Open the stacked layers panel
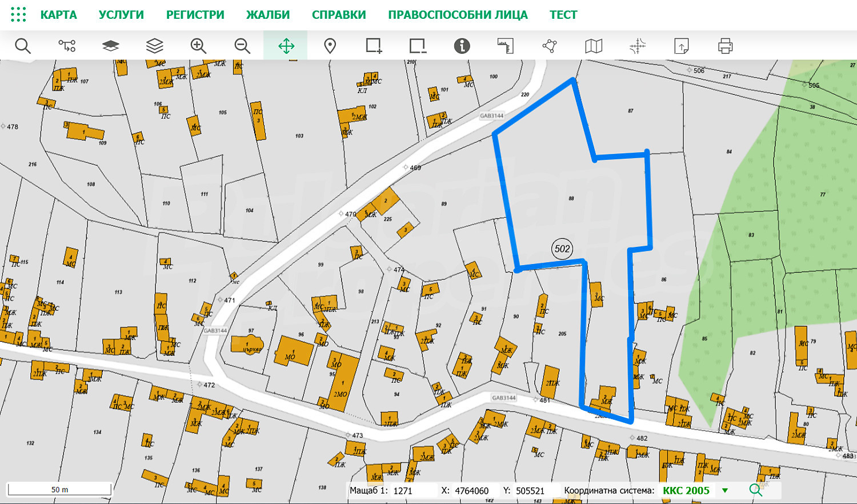This screenshot has width=857, height=504. pyautogui.click(x=154, y=46)
